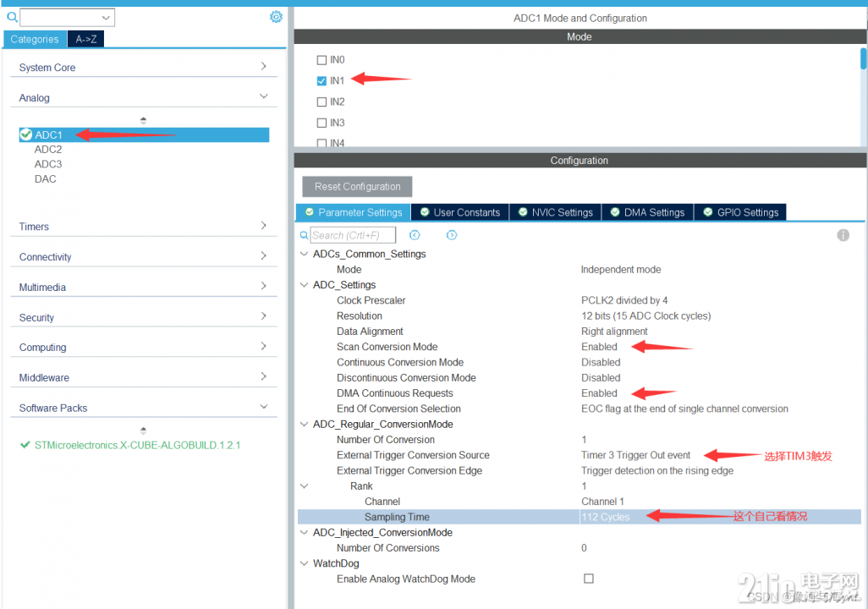Change the End Of Conversion Selection value
The image size is (868, 609).
click(684, 409)
